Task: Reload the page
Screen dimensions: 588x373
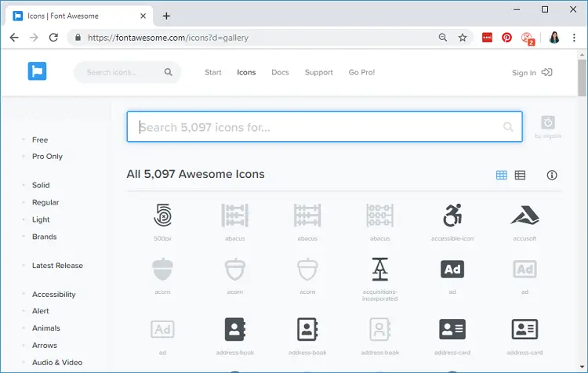Action: pos(53,38)
